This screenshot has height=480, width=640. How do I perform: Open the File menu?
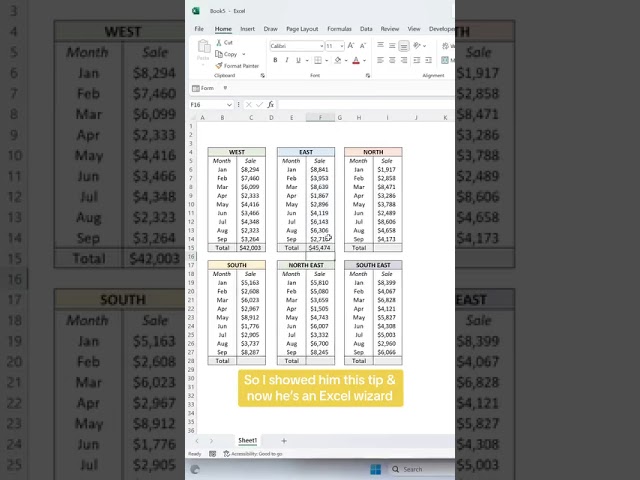pos(199,29)
